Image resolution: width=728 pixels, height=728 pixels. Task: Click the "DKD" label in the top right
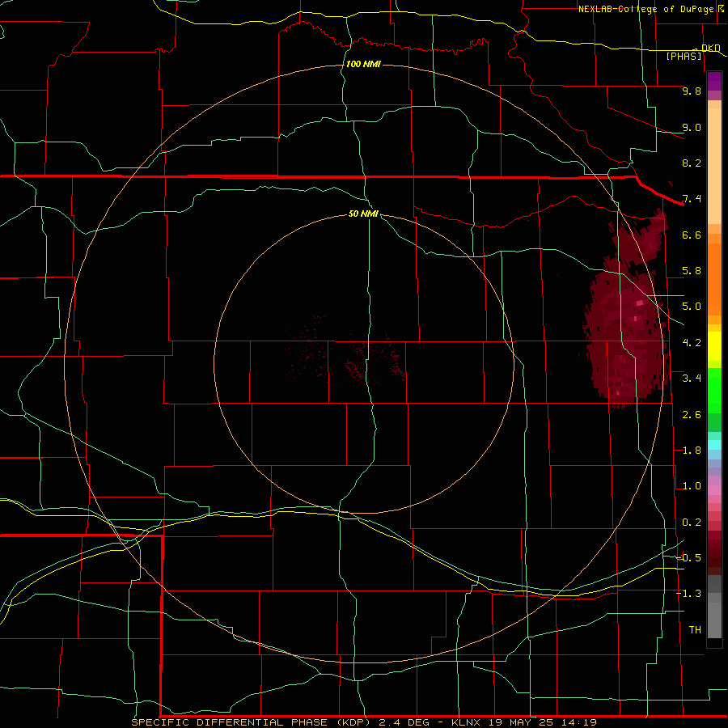coord(710,48)
